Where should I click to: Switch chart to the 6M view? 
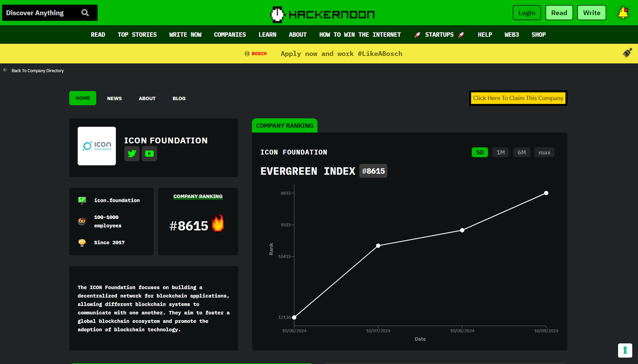(x=521, y=152)
